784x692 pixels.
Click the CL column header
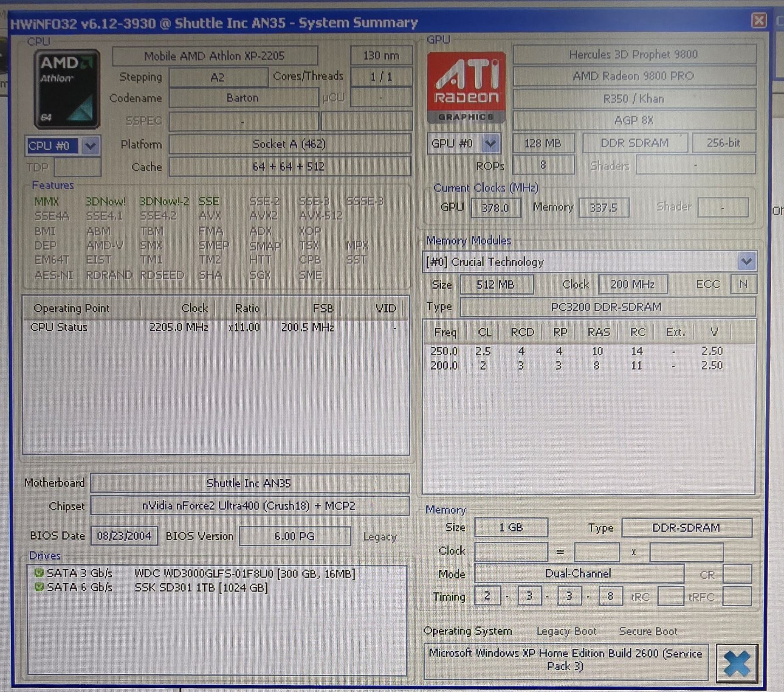tap(483, 332)
